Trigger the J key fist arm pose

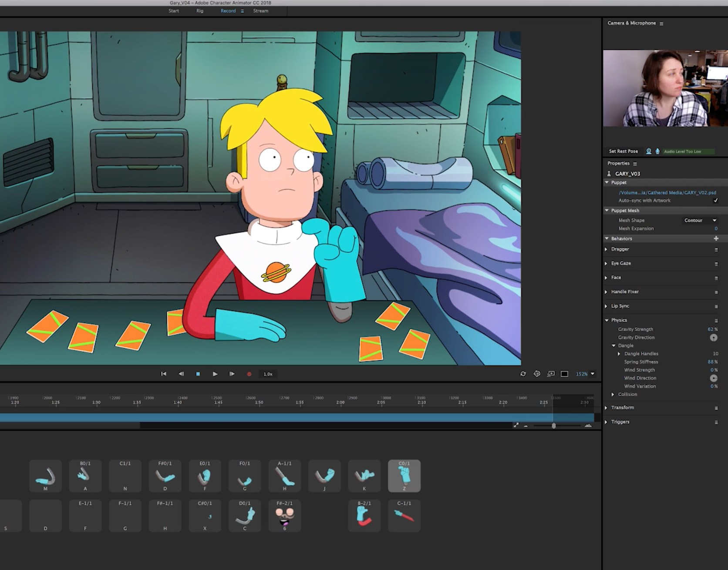[x=325, y=476]
